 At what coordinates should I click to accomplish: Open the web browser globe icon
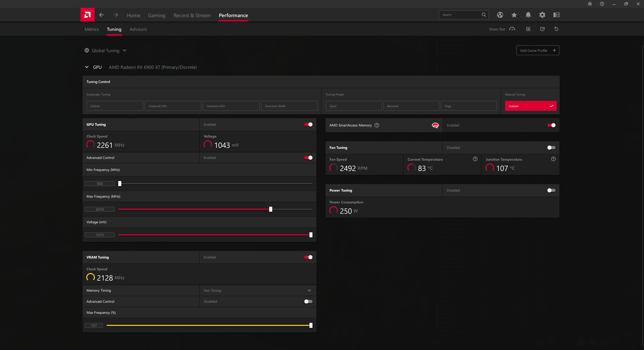tap(500, 15)
